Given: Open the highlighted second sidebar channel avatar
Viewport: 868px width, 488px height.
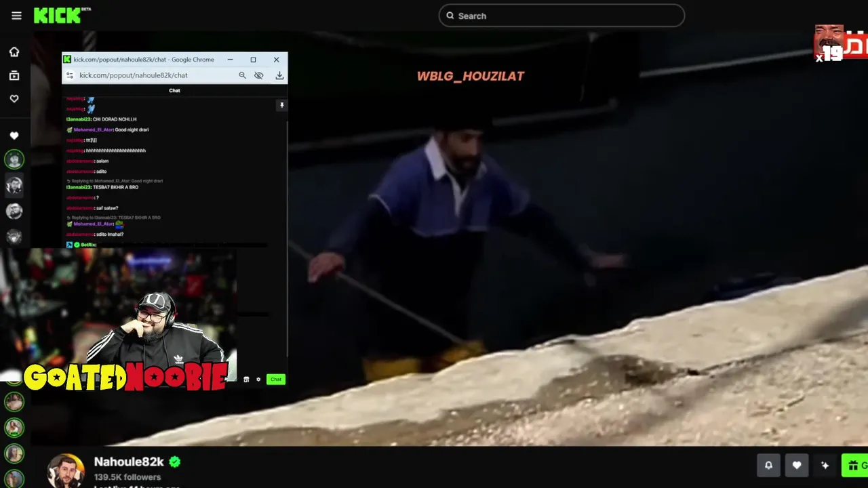Looking at the screenshot, I should click(14, 185).
